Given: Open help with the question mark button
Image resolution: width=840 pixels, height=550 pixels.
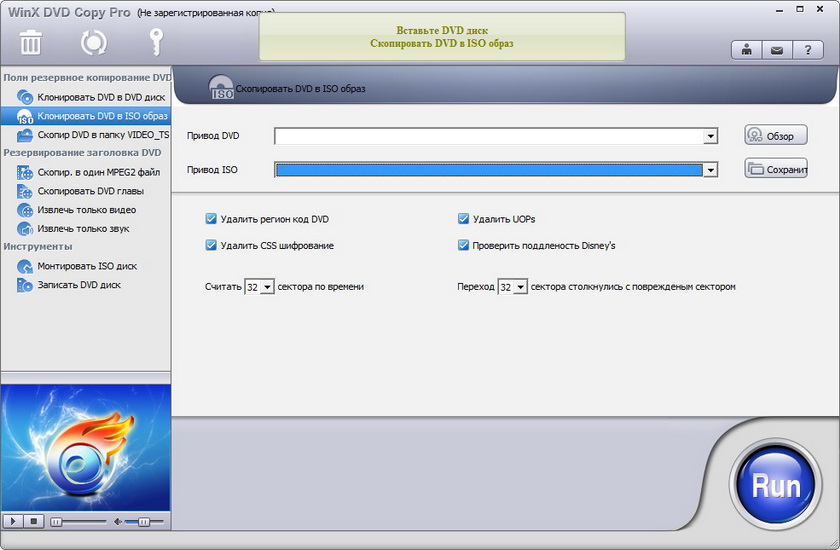Looking at the screenshot, I should point(808,50).
